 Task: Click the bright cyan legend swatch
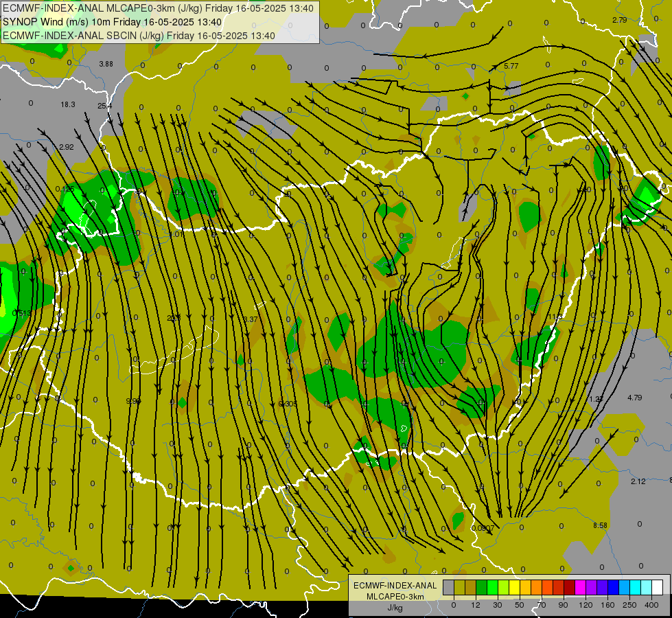636,588
